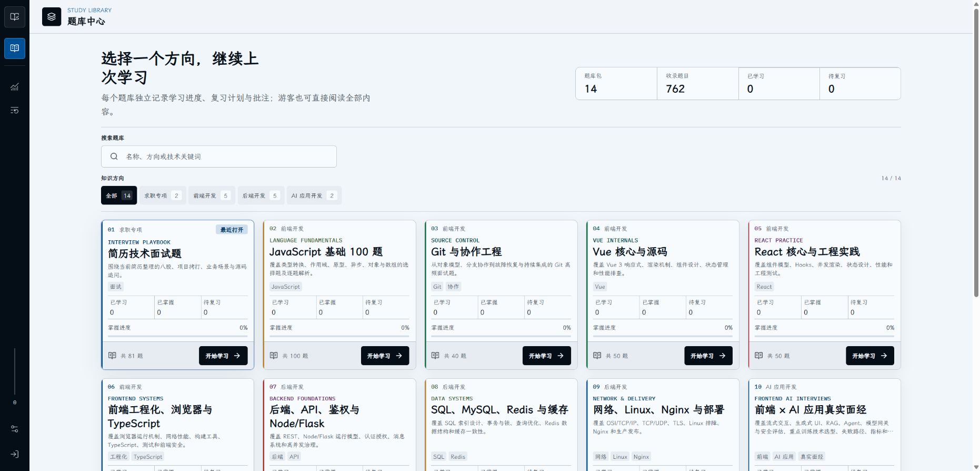This screenshot has width=980, height=471.
Task: Open the 后端、API、鉴权与 Node/Flask title
Action: point(314,416)
